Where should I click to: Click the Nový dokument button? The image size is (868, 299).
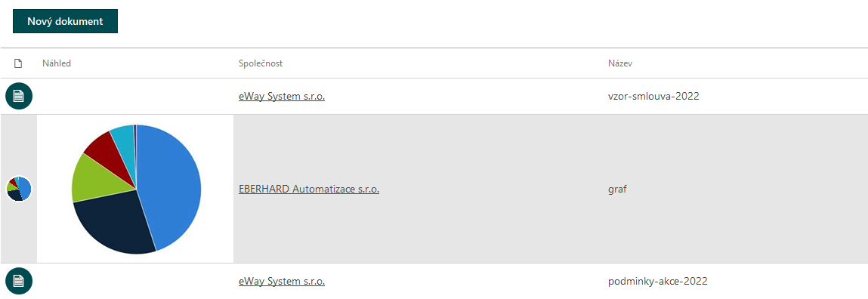click(65, 21)
